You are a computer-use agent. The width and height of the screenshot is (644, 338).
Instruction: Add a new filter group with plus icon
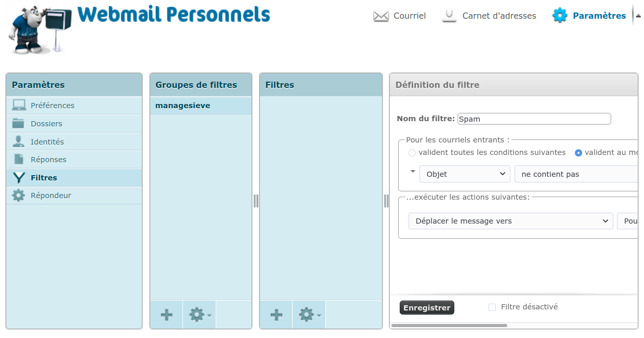point(166,315)
